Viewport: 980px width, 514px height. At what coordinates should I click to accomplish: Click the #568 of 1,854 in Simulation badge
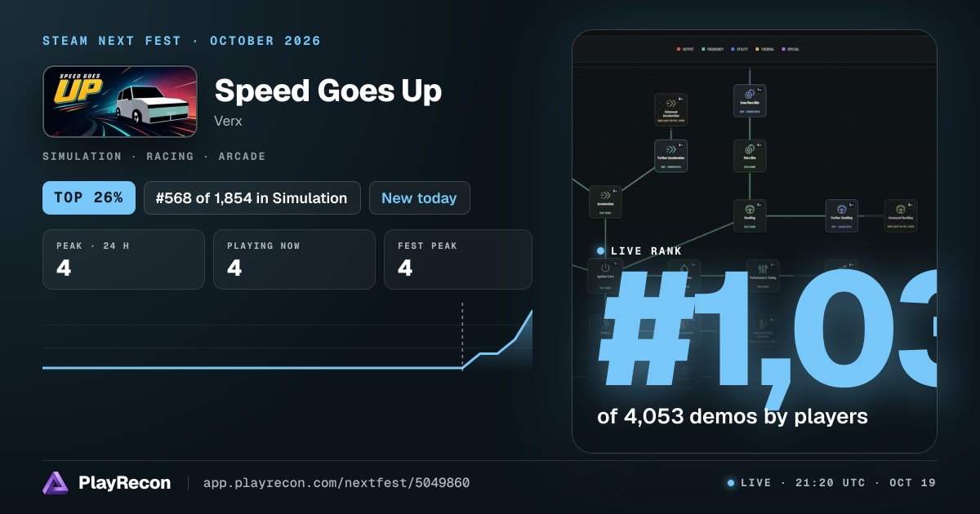pyautogui.click(x=252, y=198)
